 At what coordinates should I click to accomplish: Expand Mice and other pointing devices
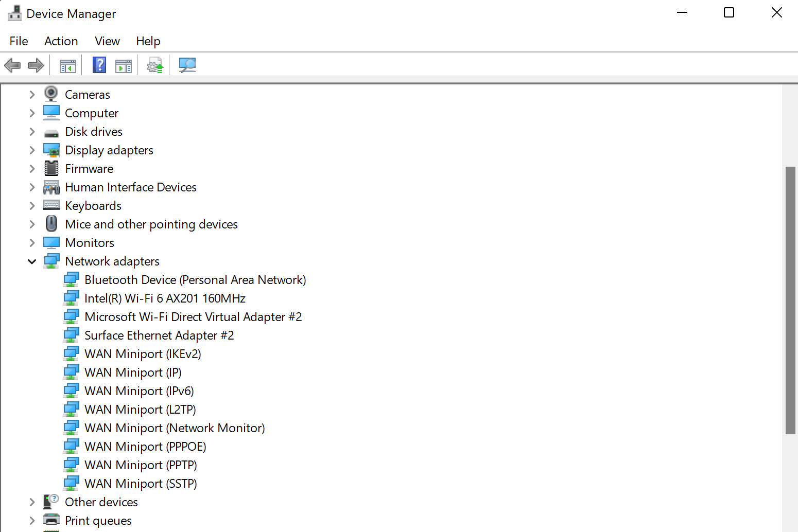[32, 224]
